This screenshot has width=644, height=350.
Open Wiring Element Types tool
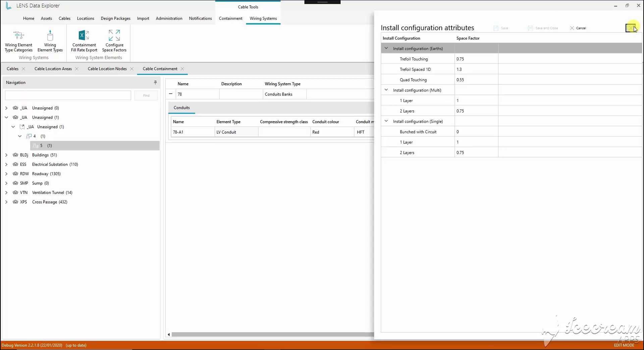point(50,41)
